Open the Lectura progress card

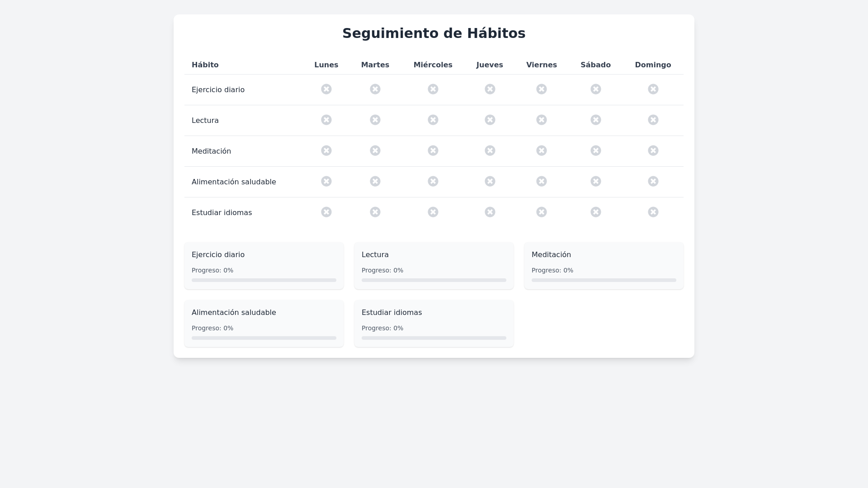coord(434,265)
